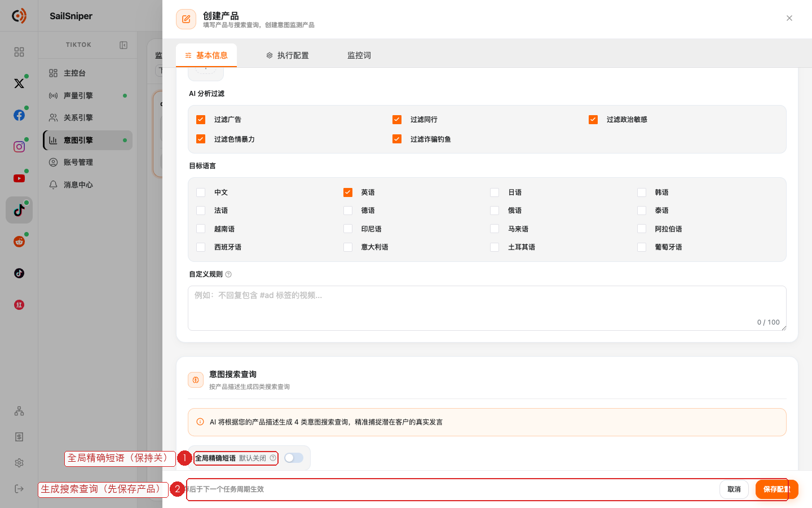812x508 pixels.
Task: Check the 印尼语 target language
Action: tap(348, 229)
